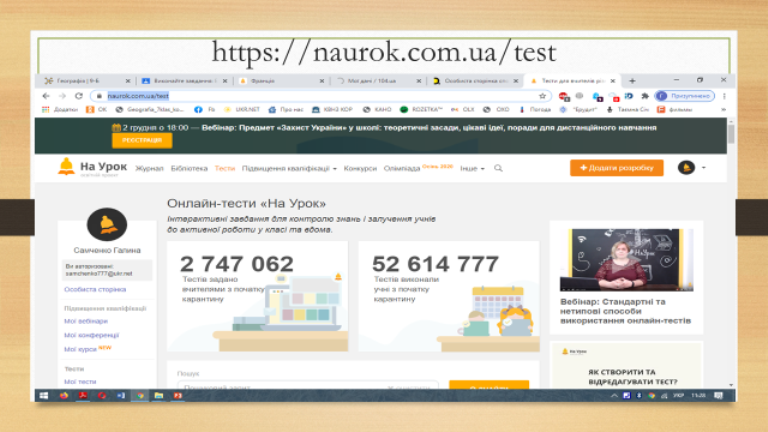The height and width of the screenshot is (432, 768).
Task: Open the Geografia_7klas bookmark
Action: (149, 110)
